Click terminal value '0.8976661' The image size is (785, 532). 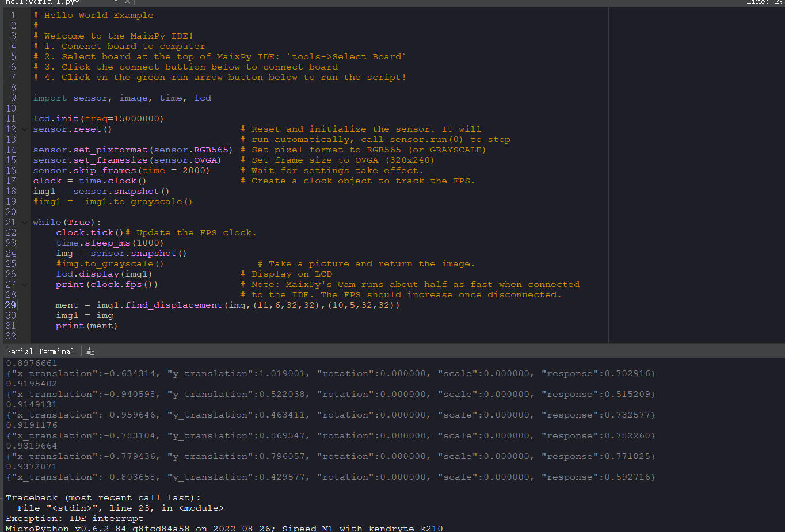pyautogui.click(x=32, y=363)
